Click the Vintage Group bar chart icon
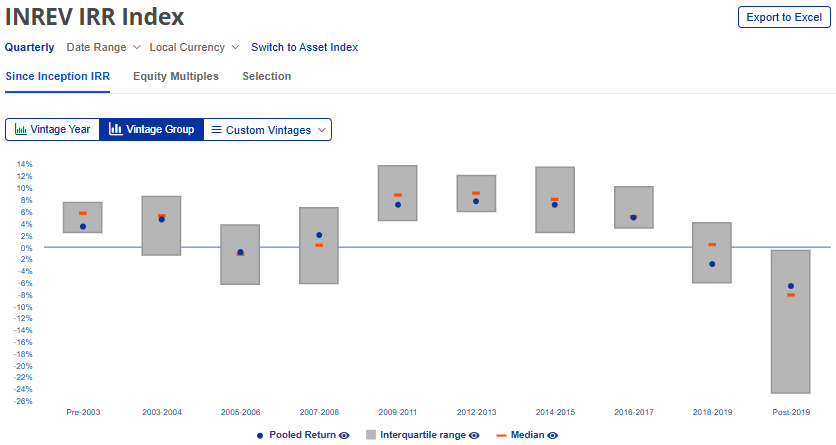This screenshot has height=445, width=836. pyautogui.click(x=115, y=129)
